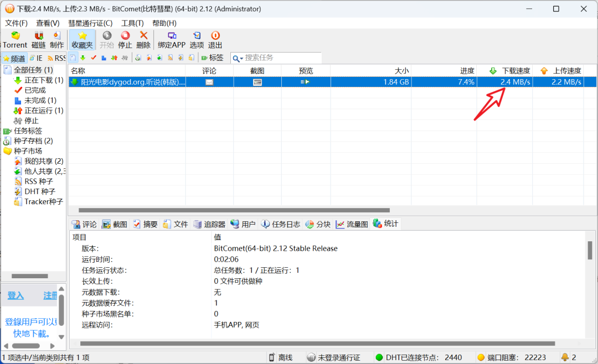The height and width of the screenshot is (364, 598).
Task: Click the DHT torrents filter icon
Action: [181, 58]
